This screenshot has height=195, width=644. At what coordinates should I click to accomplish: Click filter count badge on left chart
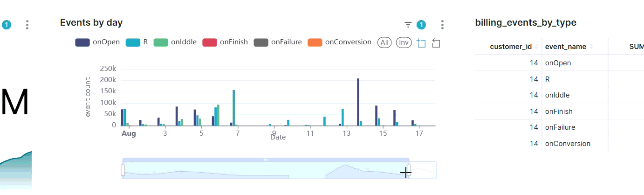coord(7,25)
